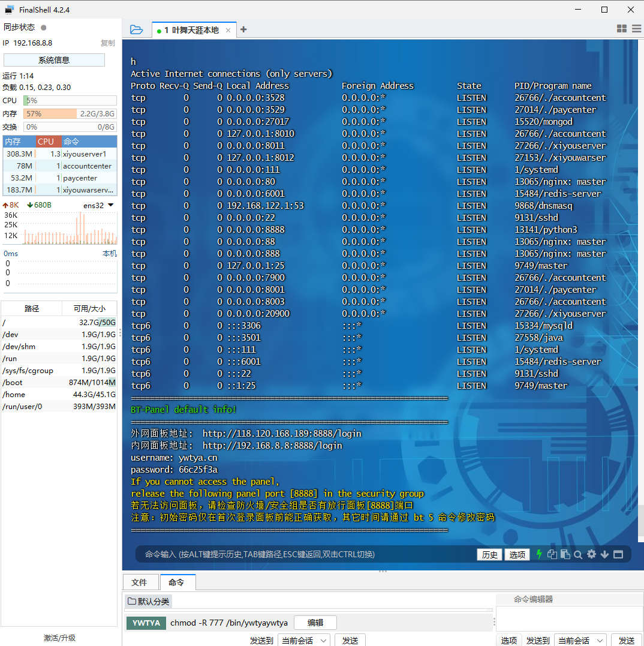The height and width of the screenshot is (646, 644).
Task: Select the /home disk row
Action: [x=59, y=395]
